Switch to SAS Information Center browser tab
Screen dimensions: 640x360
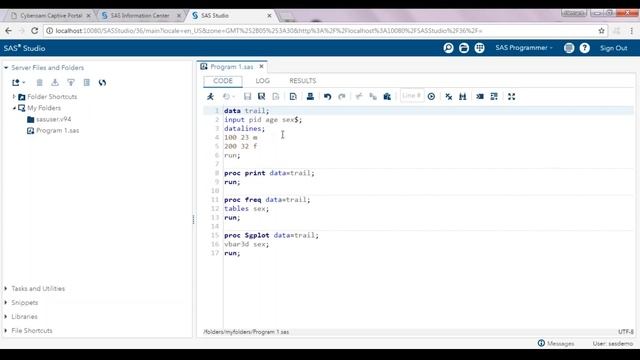click(140, 16)
